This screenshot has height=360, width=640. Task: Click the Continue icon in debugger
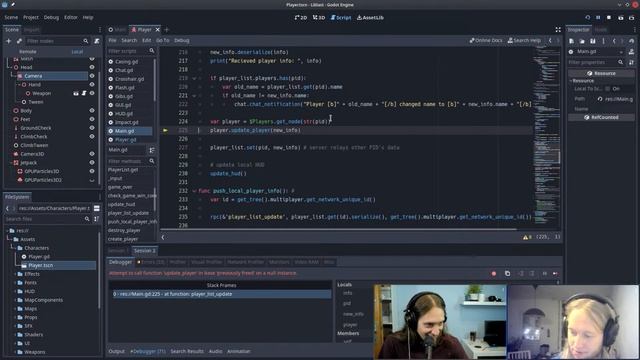(555, 273)
